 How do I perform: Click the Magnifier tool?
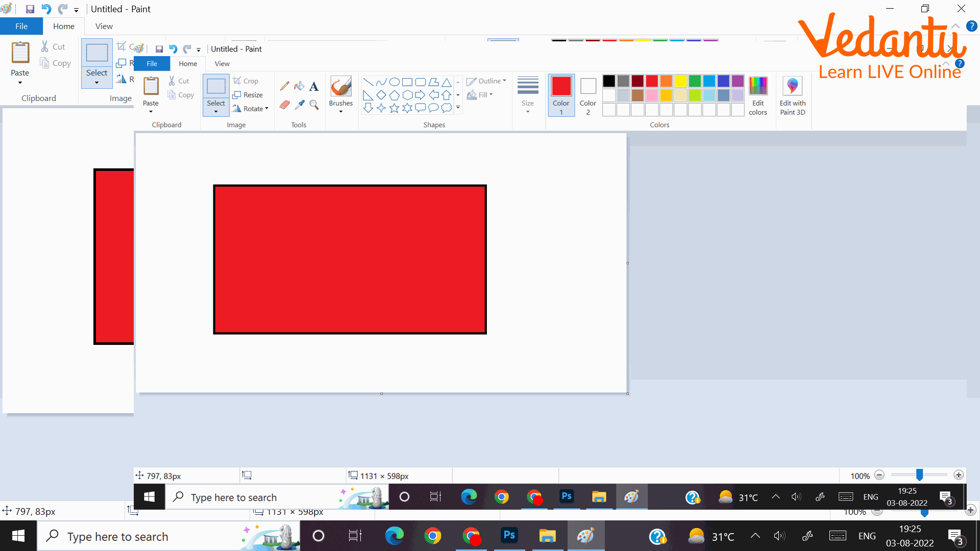tap(314, 105)
